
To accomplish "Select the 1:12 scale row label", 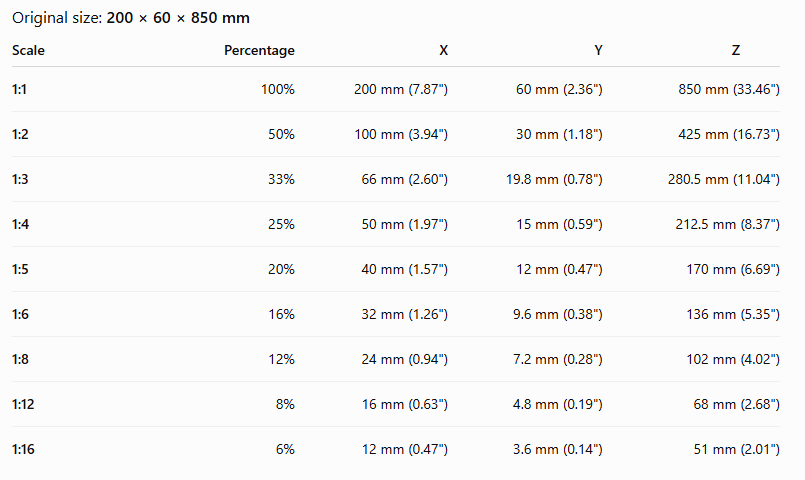I will 23,405.
